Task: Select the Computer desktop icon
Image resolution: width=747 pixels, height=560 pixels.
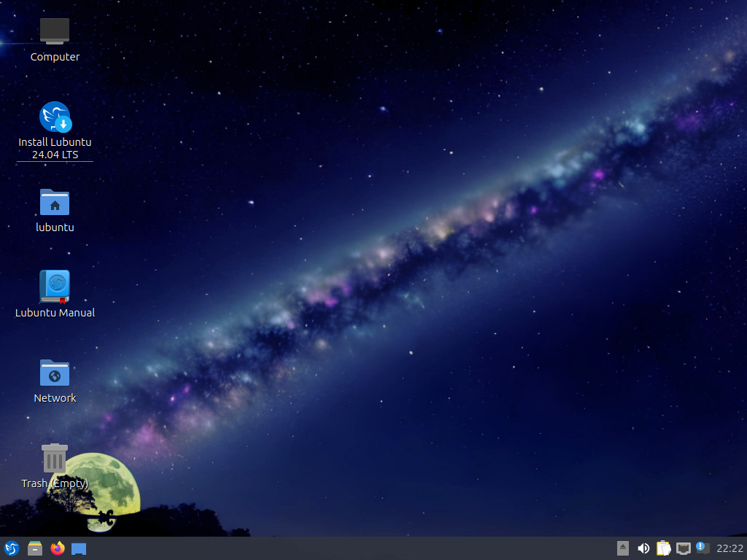Action: click(55, 31)
